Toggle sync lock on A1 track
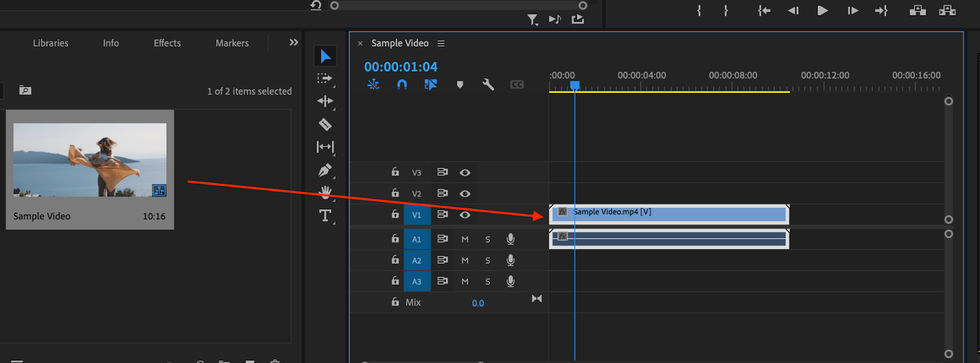 click(x=442, y=239)
